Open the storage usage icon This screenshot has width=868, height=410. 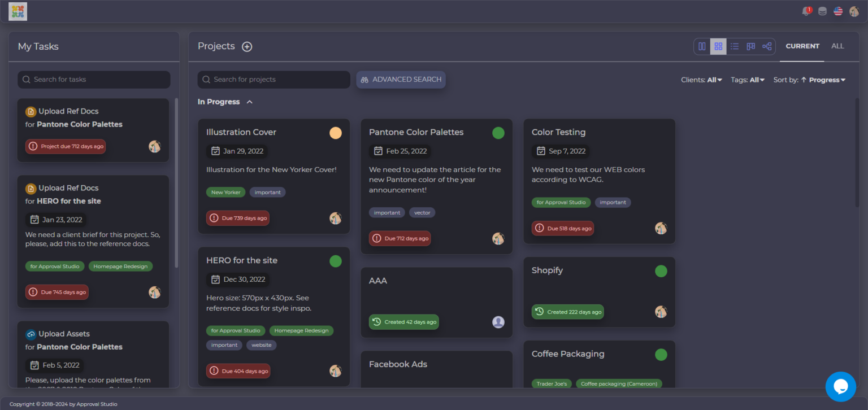pos(822,11)
